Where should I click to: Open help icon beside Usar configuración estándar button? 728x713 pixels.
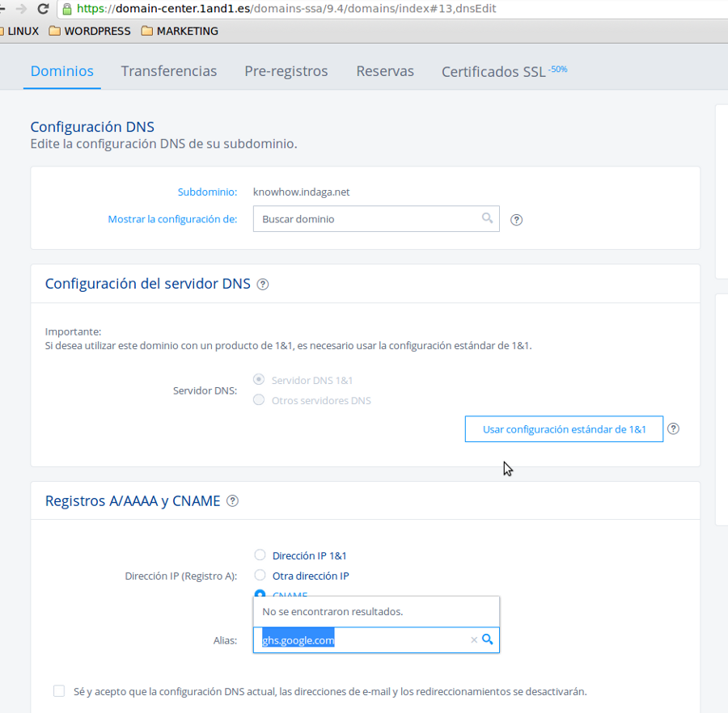coord(673,428)
